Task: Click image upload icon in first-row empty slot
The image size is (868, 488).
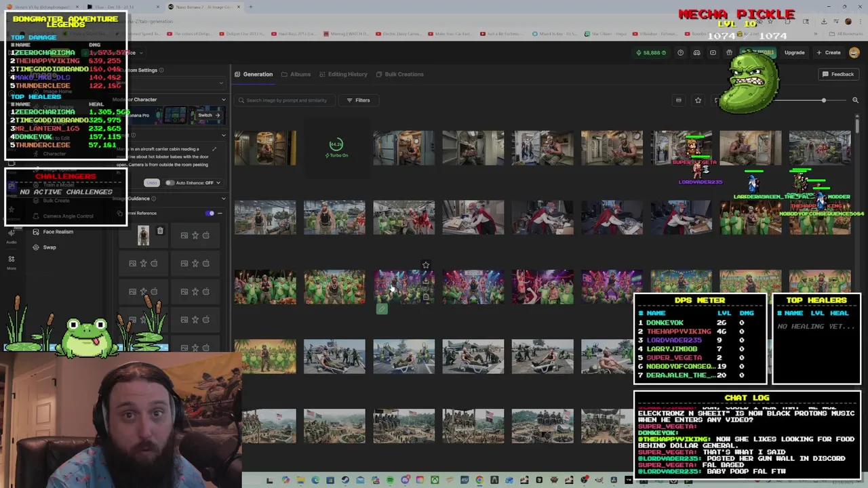Action: [x=184, y=236]
